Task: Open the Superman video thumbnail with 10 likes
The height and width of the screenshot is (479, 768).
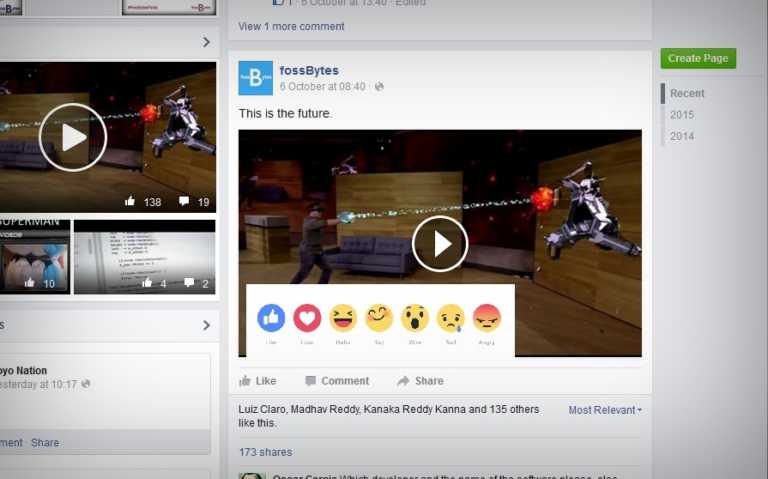Action: [34, 257]
